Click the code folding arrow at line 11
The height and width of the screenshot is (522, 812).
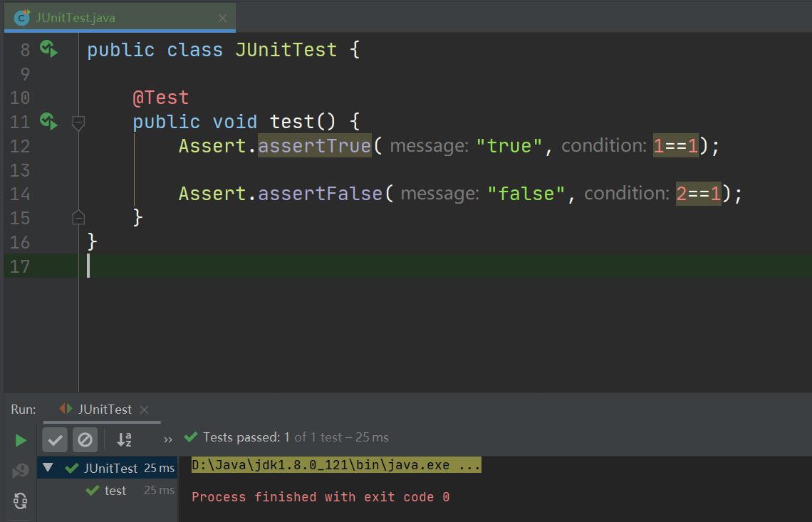[78, 123]
